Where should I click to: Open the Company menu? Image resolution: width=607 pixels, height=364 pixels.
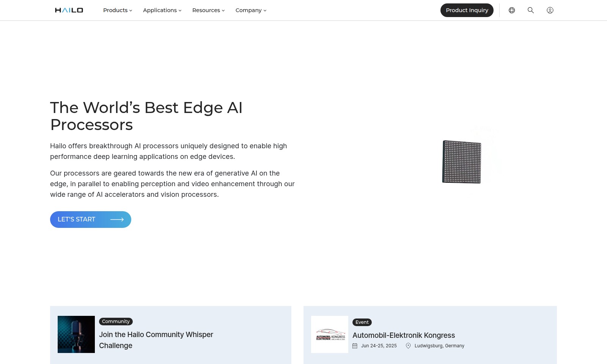[251, 10]
